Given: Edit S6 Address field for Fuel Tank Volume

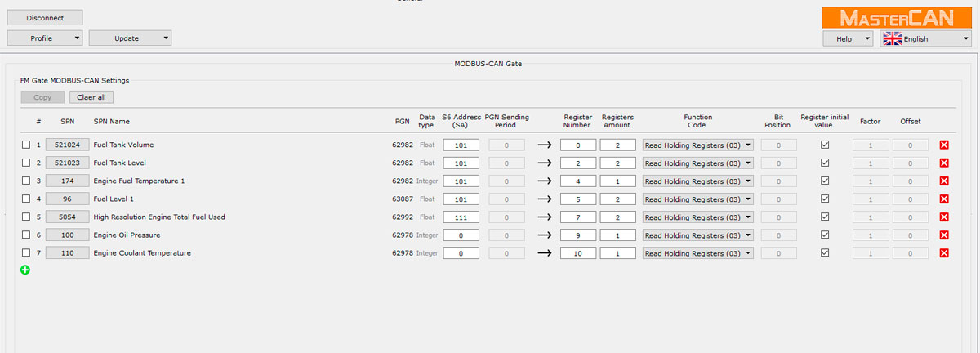Looking at the screenshot, I should pyautogui.click(x=461, y=145).
